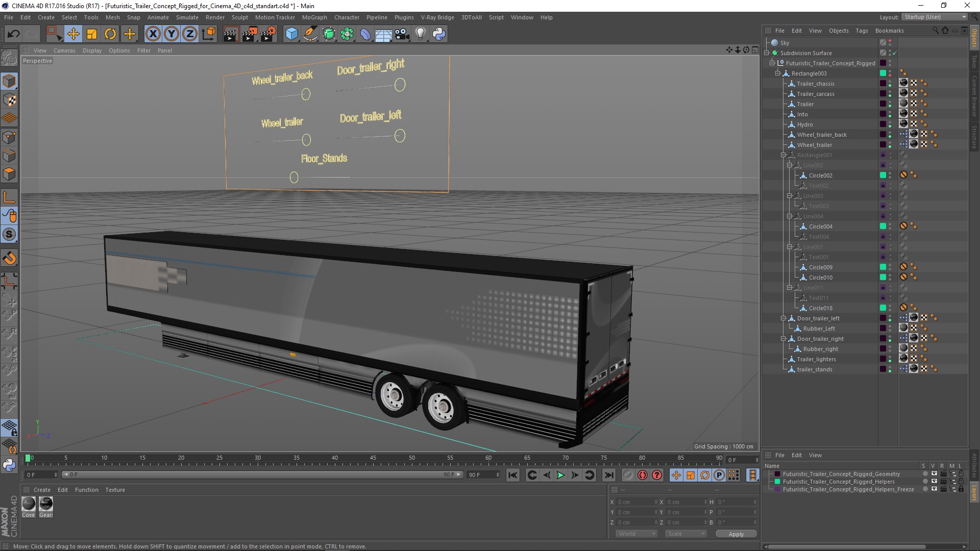The width and height of the screenshot is (980, 551).
Task: Collapse the Rectangle003 hierarchy
Action: [x=778, y=73]
